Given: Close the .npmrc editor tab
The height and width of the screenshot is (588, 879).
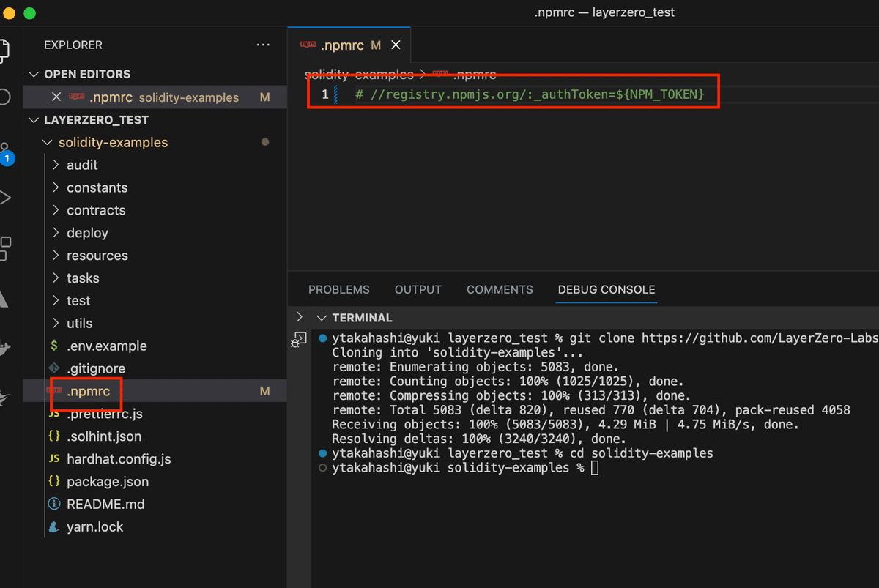Looking at the screenshot, I should (x=396, y=45).
